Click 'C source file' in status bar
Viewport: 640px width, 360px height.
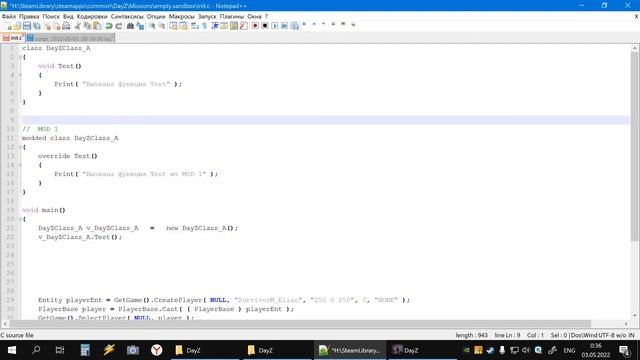point(17,335)
